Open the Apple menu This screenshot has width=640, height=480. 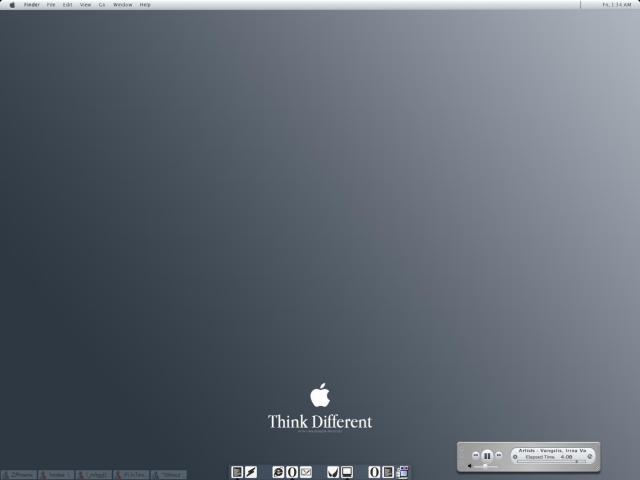click(12, 5)
